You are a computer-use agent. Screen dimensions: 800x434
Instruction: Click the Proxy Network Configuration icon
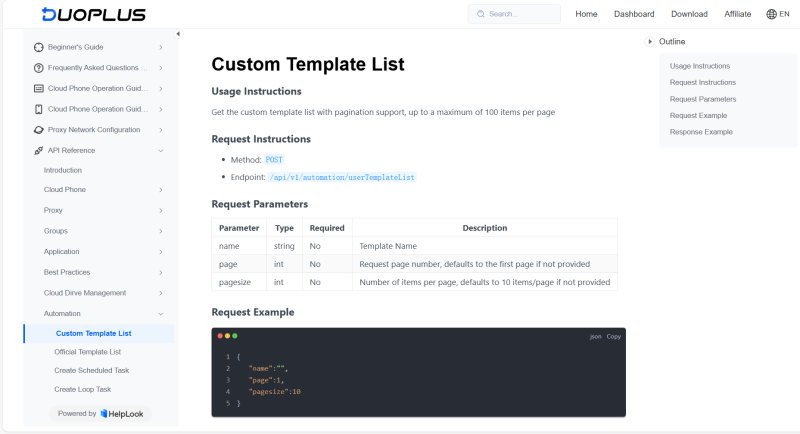click(x=39, y=130)
